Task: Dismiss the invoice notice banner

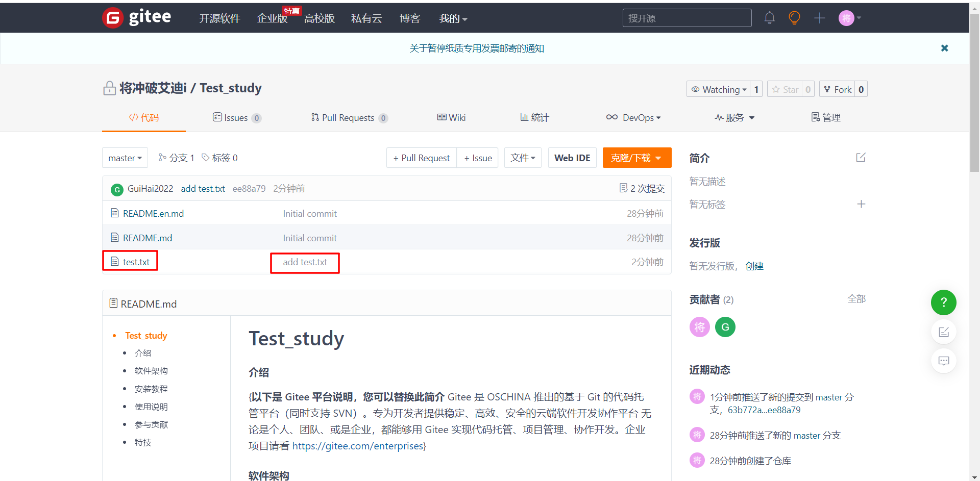Action: coord(945,48)
